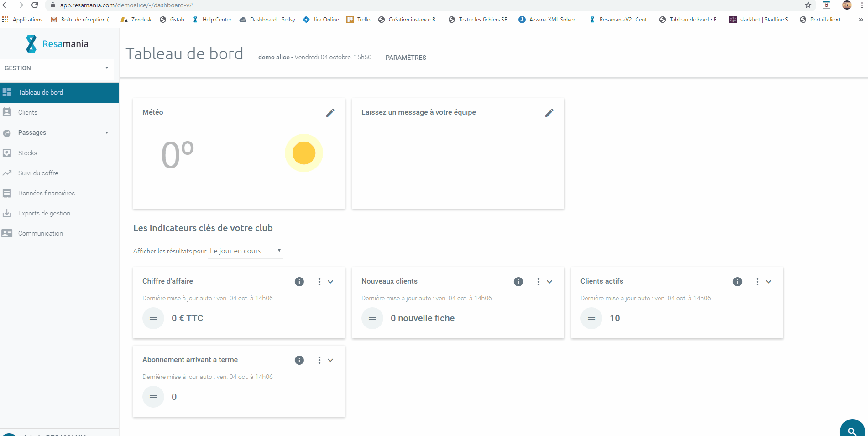Open Tableau de bord sidebar item
Viewport: 868px width, 436px height.
click(x=59, y=92)
